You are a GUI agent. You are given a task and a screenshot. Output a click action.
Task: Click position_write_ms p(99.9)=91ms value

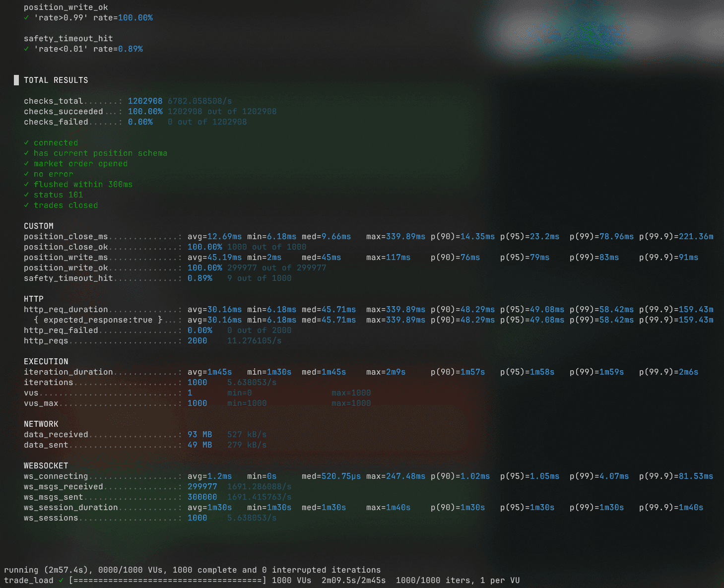[669, 258]
